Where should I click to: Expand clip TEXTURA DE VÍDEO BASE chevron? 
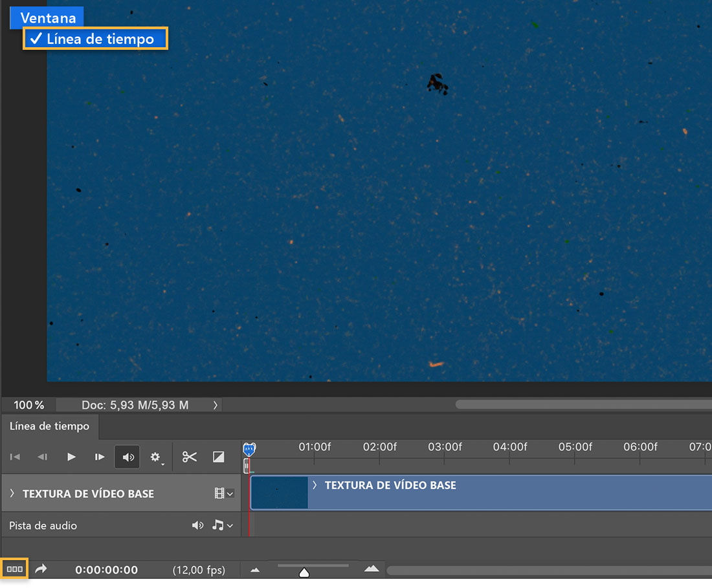tap(315, 485)
